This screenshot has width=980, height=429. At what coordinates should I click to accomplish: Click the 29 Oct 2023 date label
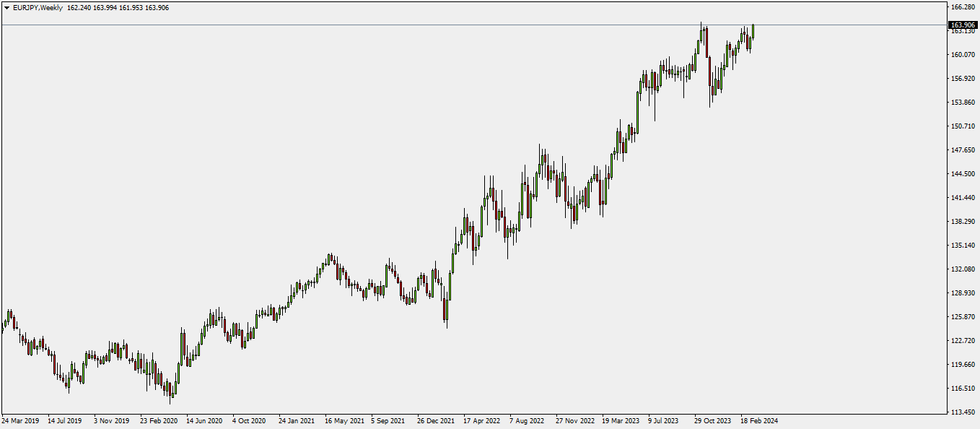pyautogui.click(x=713, y=420)
